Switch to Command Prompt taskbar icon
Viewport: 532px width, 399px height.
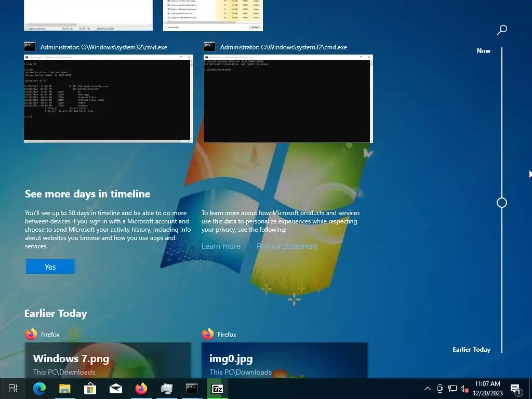click(192, 389)
